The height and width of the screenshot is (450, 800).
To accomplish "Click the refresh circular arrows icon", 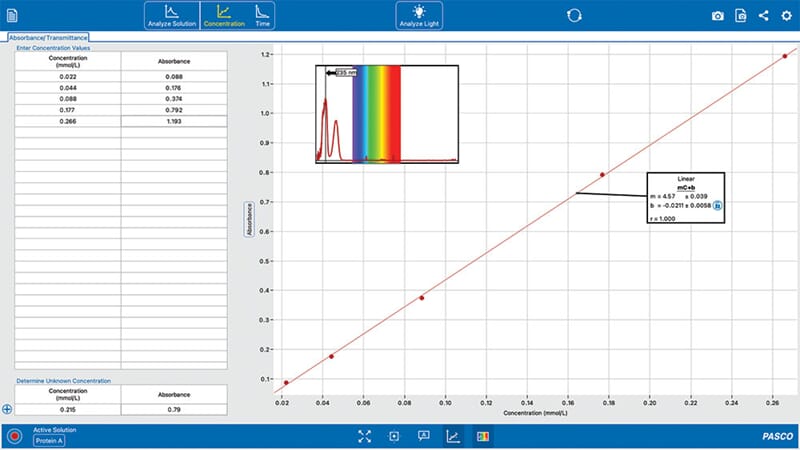I will (574, 15).
